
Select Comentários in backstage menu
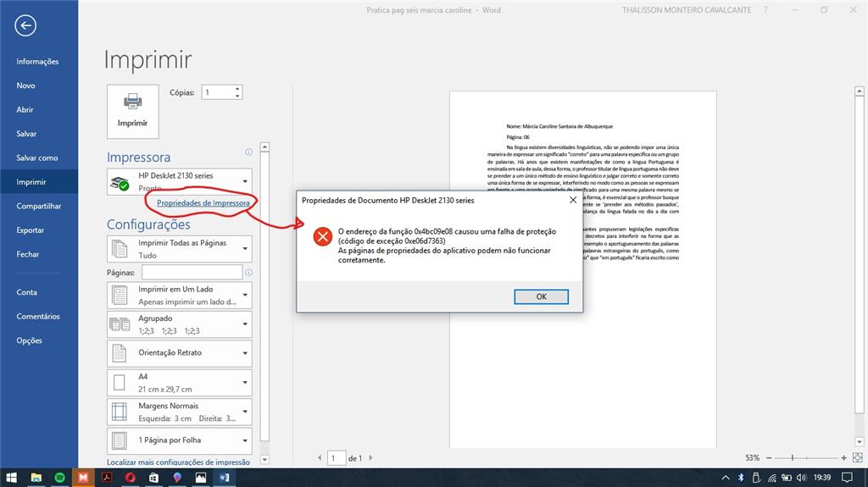(39, 316)
